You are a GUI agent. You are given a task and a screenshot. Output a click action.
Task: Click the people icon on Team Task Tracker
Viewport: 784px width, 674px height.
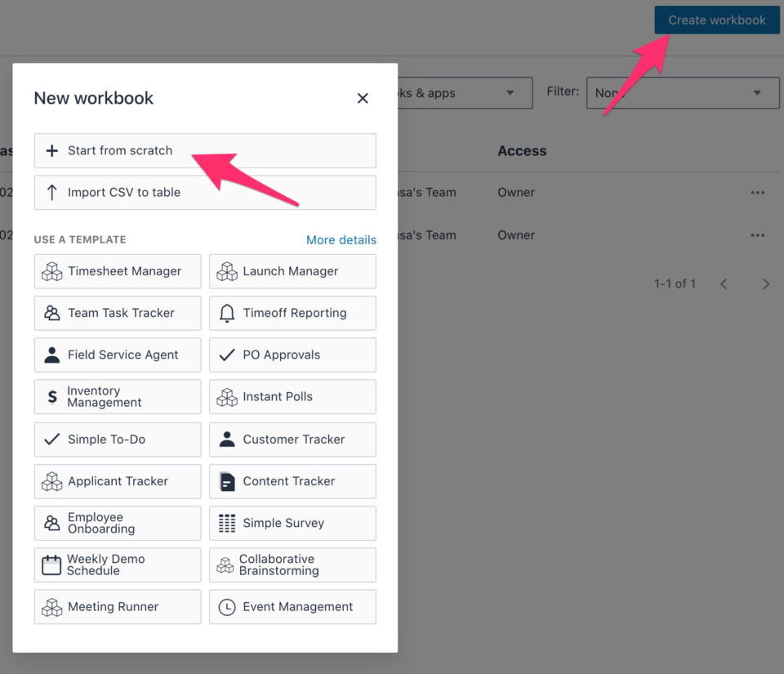tap(52, 313)
